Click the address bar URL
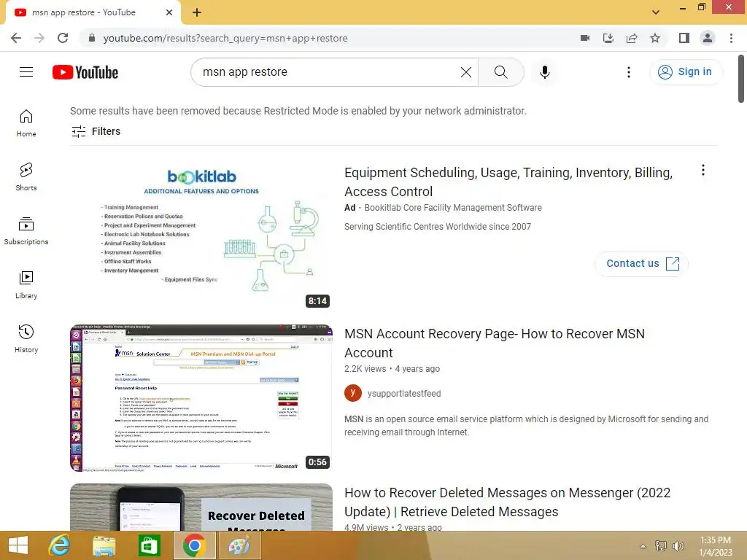747x560 pixels. [225, 38]
